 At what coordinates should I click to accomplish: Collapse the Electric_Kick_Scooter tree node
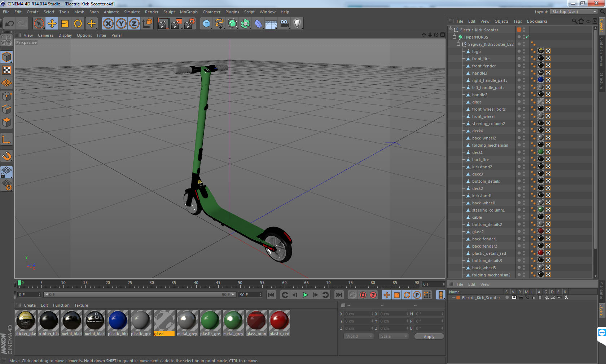coord(451,30)
